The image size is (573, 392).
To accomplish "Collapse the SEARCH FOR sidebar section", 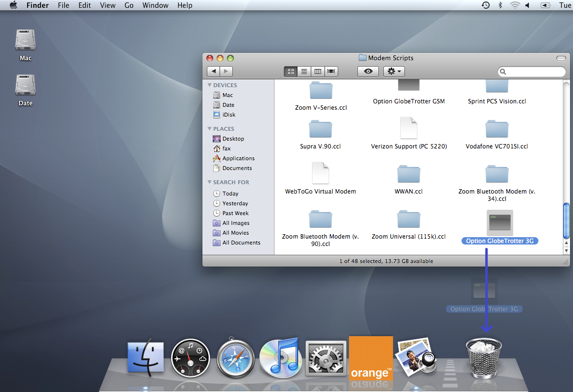I will (209, 182).
